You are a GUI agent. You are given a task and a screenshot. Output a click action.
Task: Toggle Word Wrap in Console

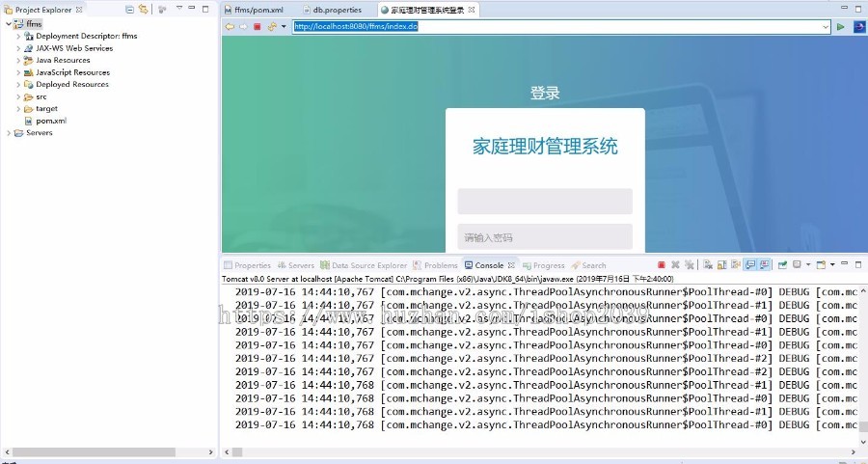(736, 264)
